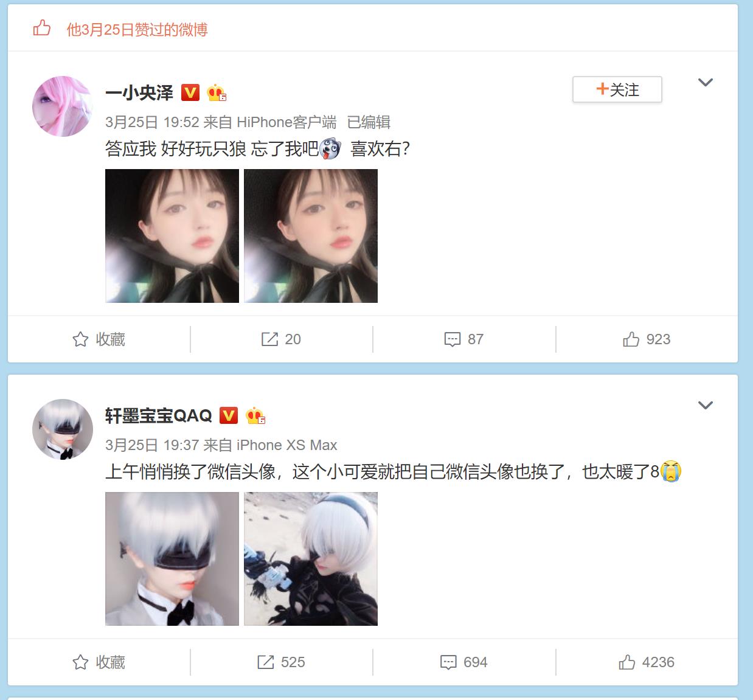Toggle 收藏 favorite on 轩墨宝宝QAQ's post
The height and width of the screenshot is (700, 753).
click(99, 662)
